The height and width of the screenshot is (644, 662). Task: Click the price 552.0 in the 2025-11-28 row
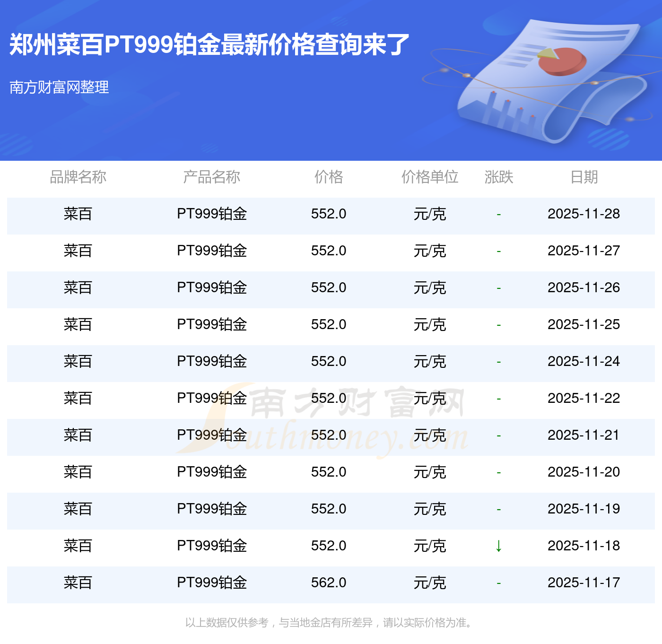pos(329,214)
